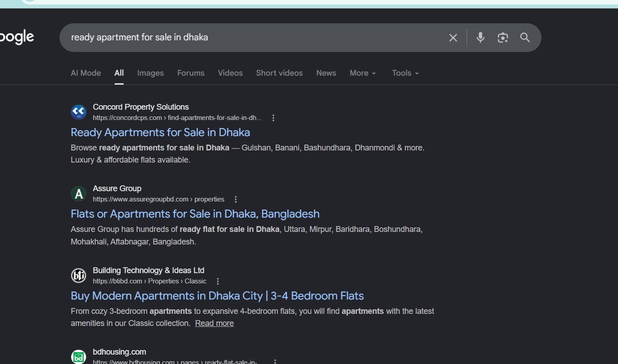Open Flats or Apartments for Sale in Dhaka, Bangladesh
The width and height of the screenshot is (618, 364).
pos(195,214)
